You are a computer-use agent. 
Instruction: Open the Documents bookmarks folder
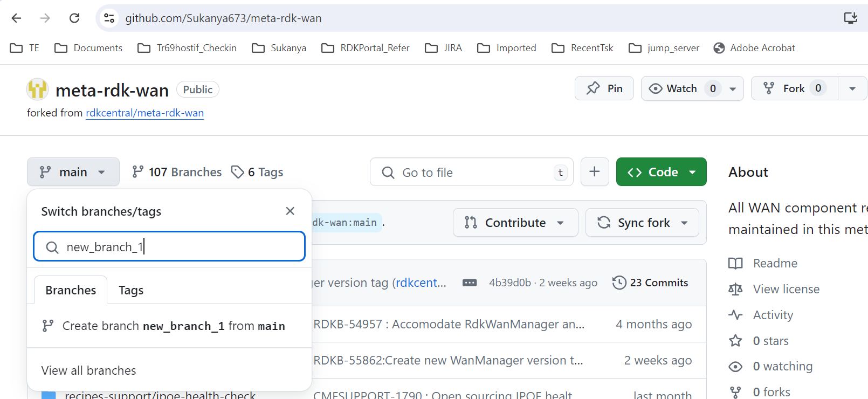[88, 48]
